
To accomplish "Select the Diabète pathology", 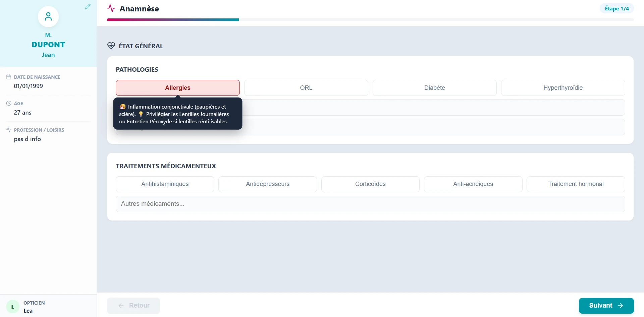I will point(434,88).
